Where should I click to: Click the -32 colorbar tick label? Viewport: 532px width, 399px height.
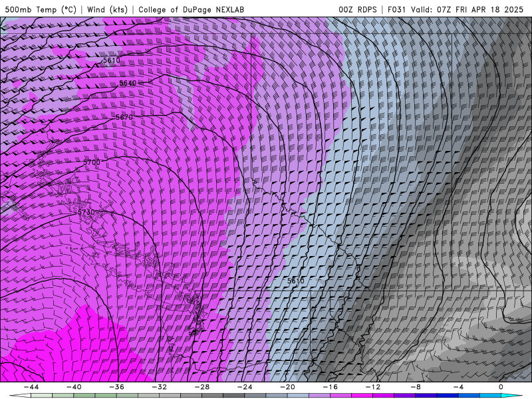[x=159, y=387]
